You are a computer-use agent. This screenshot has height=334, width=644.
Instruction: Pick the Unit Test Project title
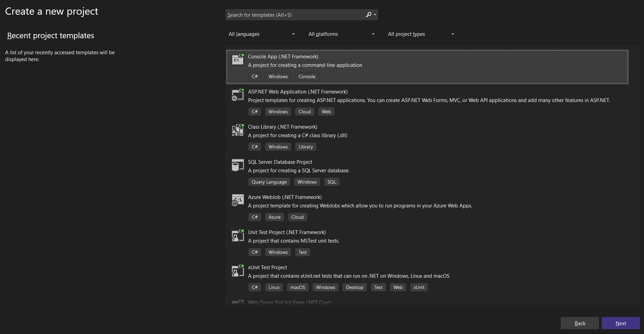pos(287,232)
